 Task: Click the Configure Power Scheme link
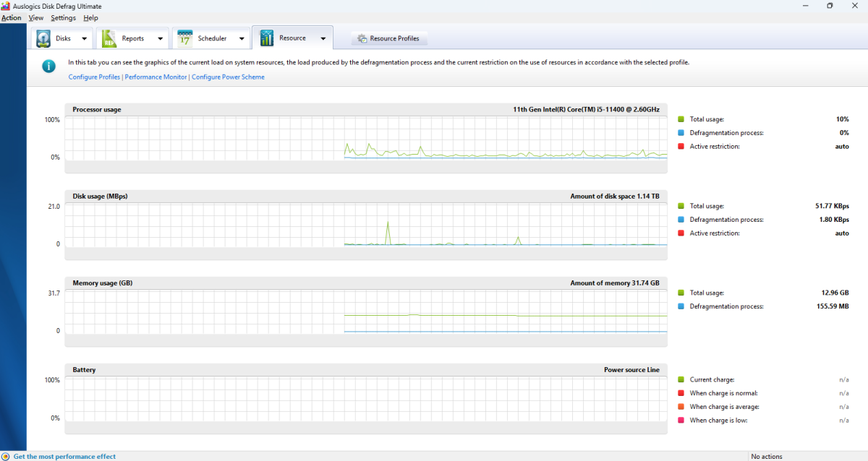228,77
